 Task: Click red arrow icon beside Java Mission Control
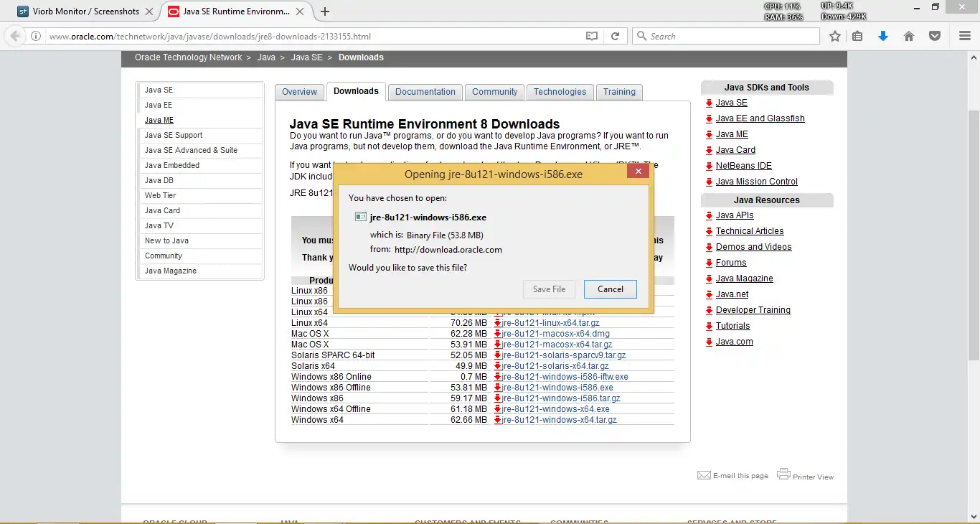[x=709, y=182]
